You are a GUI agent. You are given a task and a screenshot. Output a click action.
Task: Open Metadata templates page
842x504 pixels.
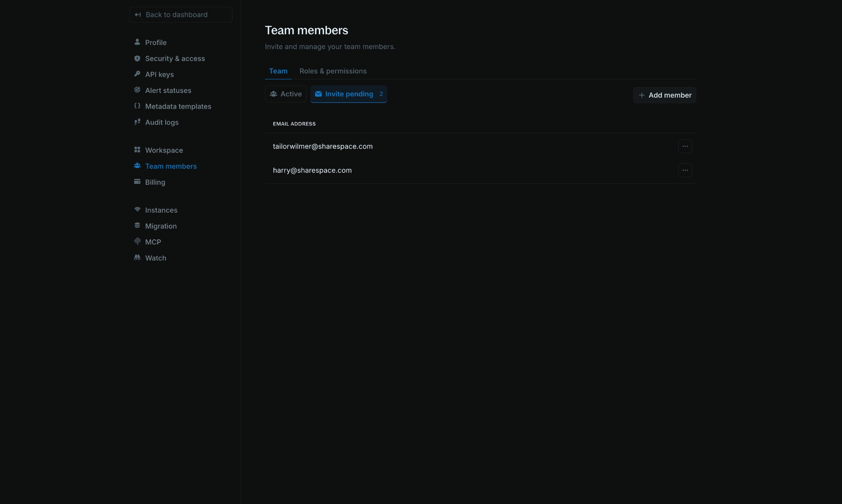(x=178, y=106)
